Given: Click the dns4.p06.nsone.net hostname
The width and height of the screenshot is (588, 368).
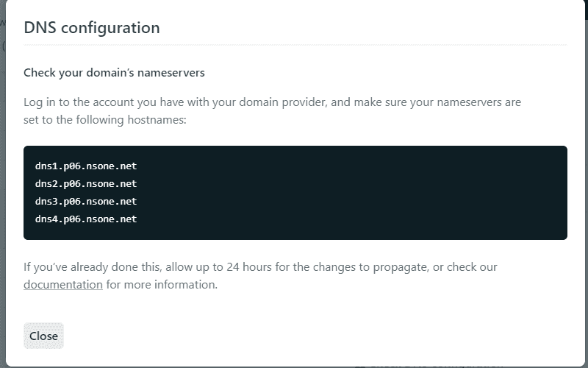Looking at the screenshot, I should pos(86,219).
